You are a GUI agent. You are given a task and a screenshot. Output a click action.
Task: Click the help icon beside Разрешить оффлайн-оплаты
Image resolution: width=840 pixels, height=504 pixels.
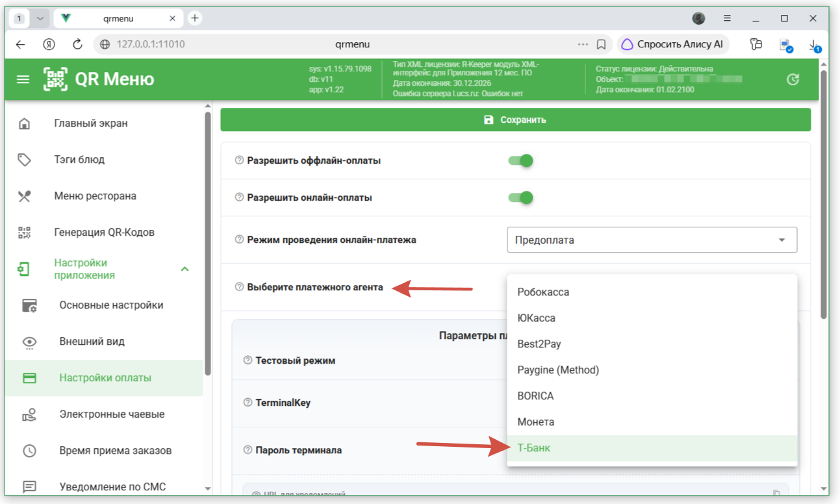pyautogui.click(x=239, y=160)
